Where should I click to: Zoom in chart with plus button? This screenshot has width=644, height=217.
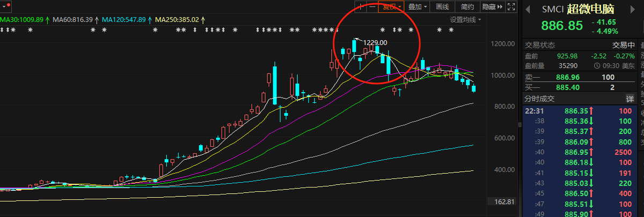coord(362,7)
